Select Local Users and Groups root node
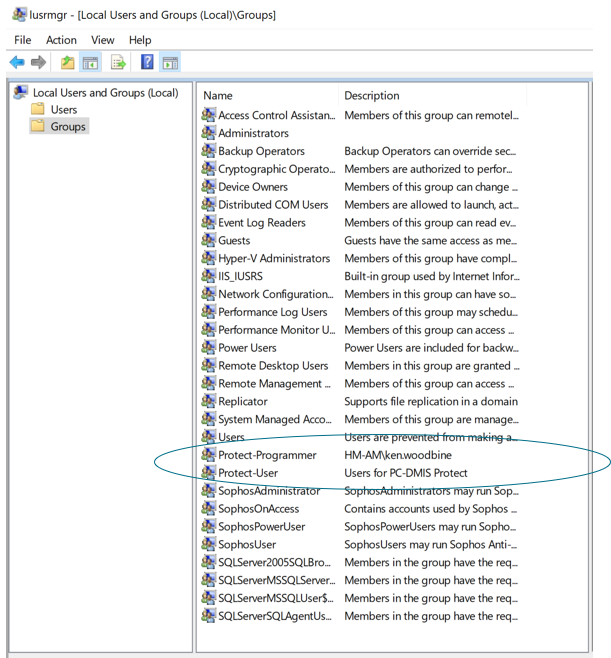Screen dimensions: 611x658 click(x=105, y=93)
